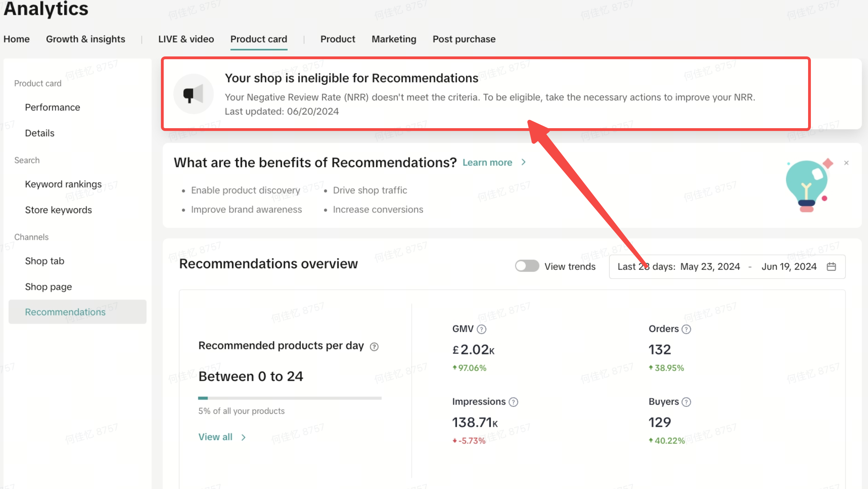Click the GMV help question icon
The image size is (868, 489).
pos(481,329)
